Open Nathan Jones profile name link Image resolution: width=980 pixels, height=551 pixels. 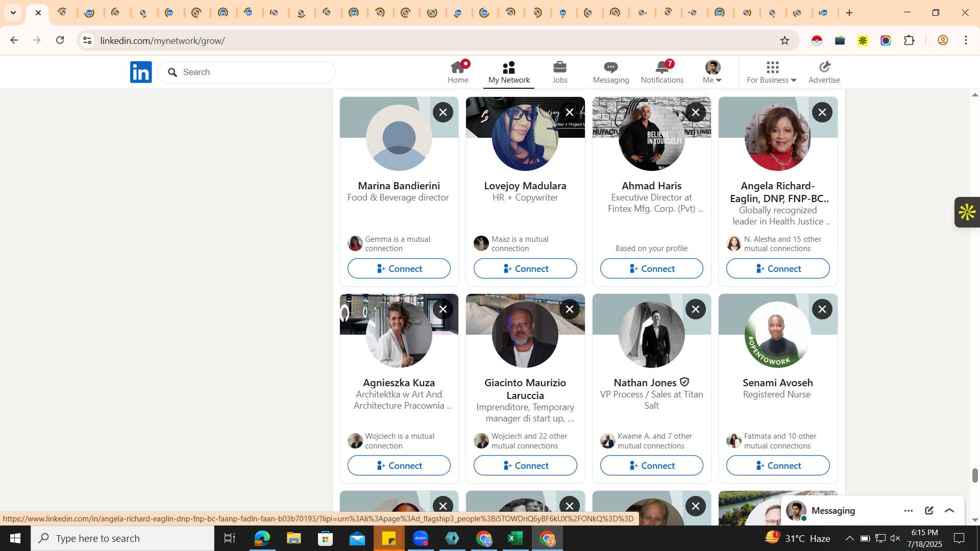click(x=645, y=383)
